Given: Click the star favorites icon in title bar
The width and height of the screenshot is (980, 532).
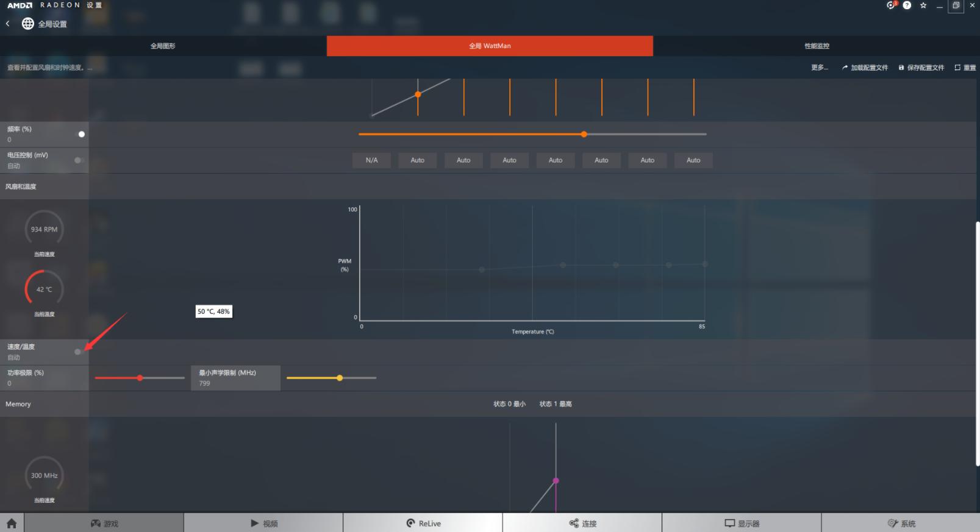Looking at the screenshot, I should [x=923, y=5].
